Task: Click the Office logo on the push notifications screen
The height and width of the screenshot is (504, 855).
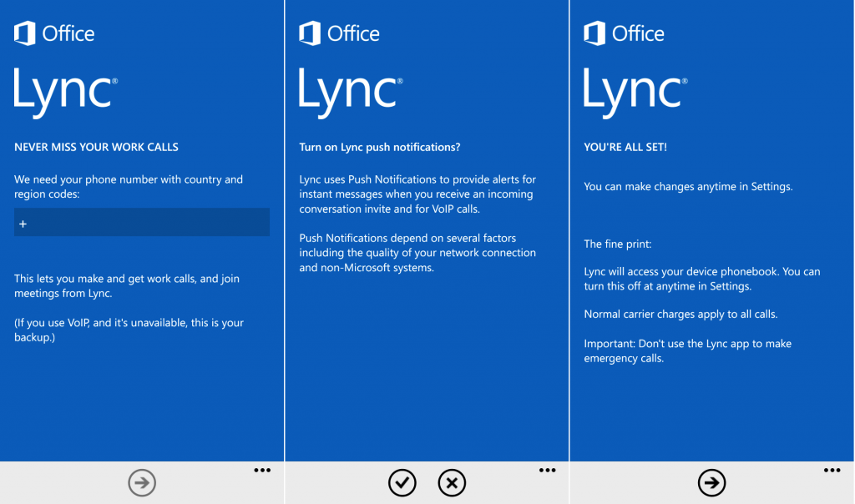Action: [339, 33]
